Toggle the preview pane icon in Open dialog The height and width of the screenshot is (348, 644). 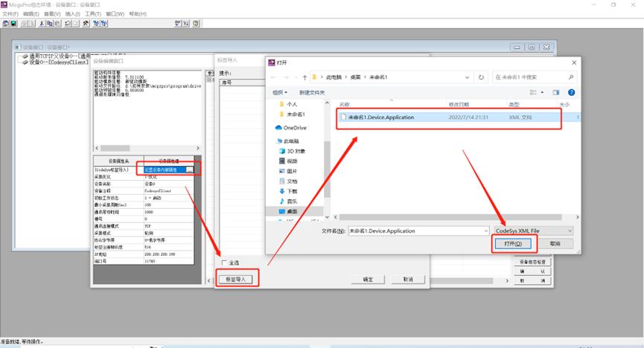(x=555, y=92)
